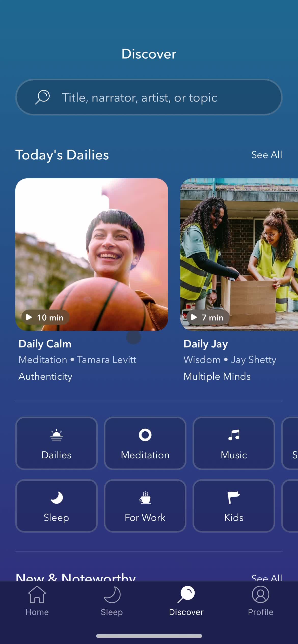
Task: Select the Daily Calm title
Action: pos(45,344)
